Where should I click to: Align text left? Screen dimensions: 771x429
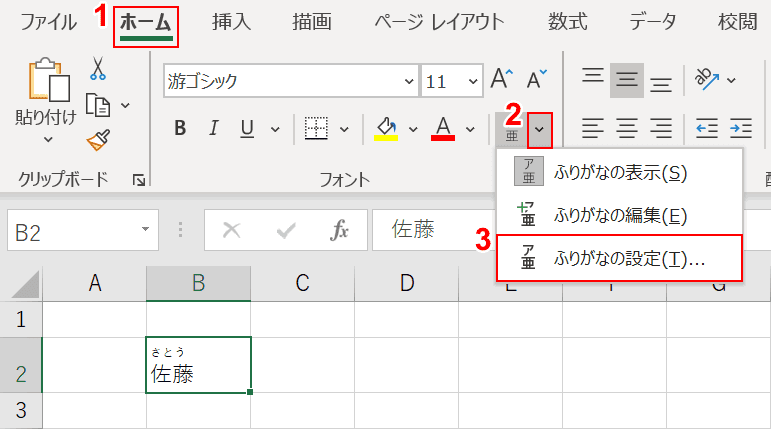click(593, 128)
